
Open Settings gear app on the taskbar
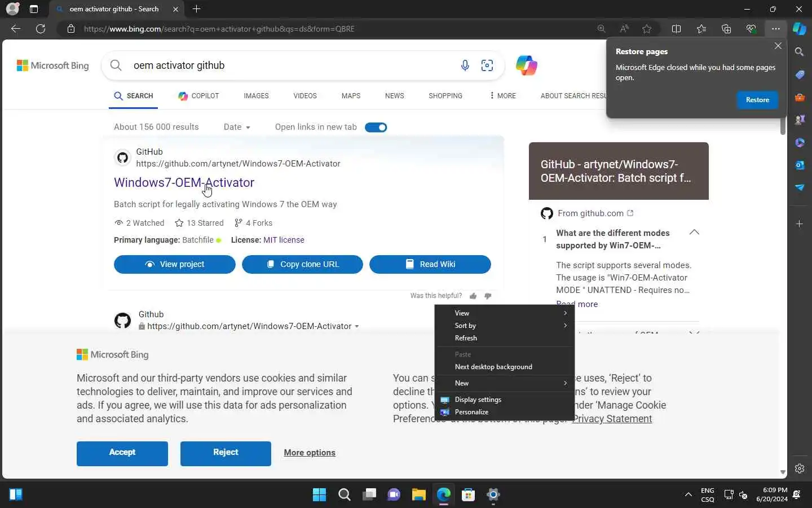[x=493, y=495]
